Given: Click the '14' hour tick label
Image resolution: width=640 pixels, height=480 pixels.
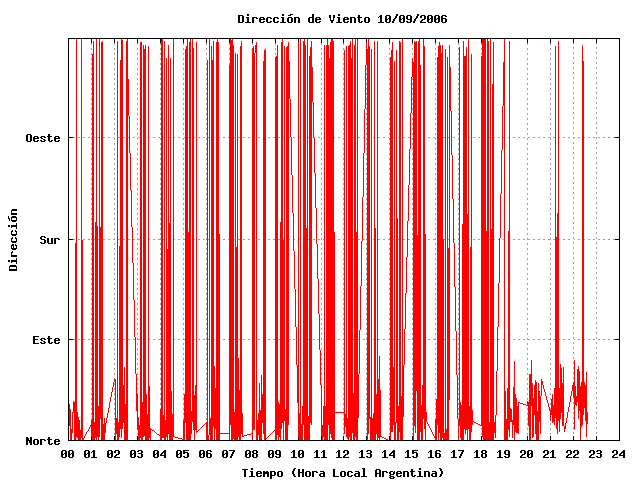Looking at the screenshot, I should click(x=389, y=454).
